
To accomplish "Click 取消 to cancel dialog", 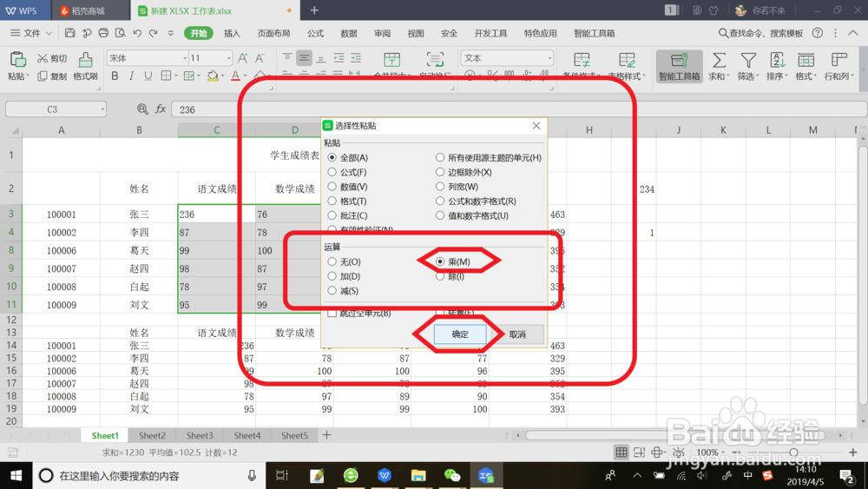I will [x=517, y=334].
